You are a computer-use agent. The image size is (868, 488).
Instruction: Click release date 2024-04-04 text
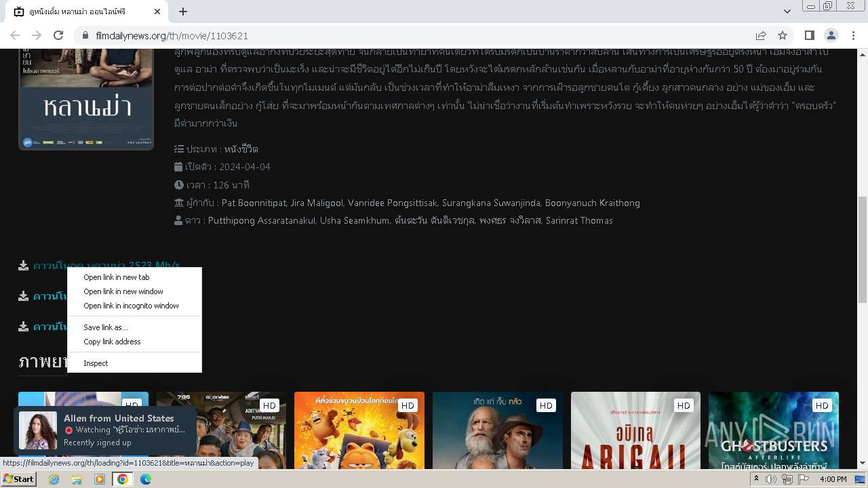[244, 167]
